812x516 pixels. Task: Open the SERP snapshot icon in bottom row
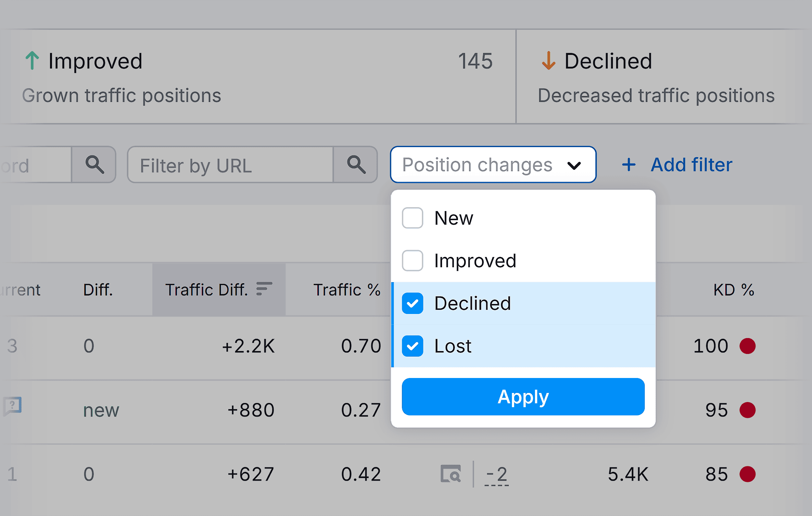[x=451, y=474]
